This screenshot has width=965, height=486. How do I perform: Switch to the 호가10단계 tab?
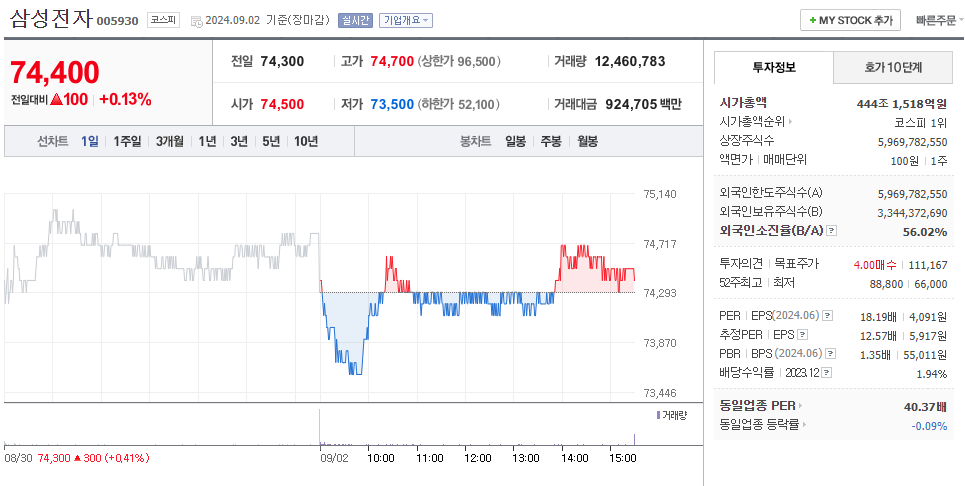[x=893, y=68]
